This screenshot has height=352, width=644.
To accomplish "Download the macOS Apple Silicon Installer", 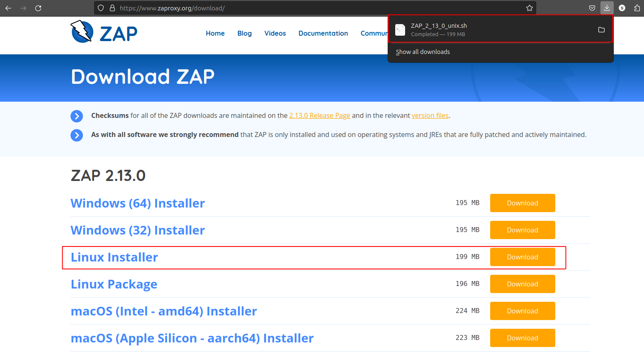I will tap(522, 338).
